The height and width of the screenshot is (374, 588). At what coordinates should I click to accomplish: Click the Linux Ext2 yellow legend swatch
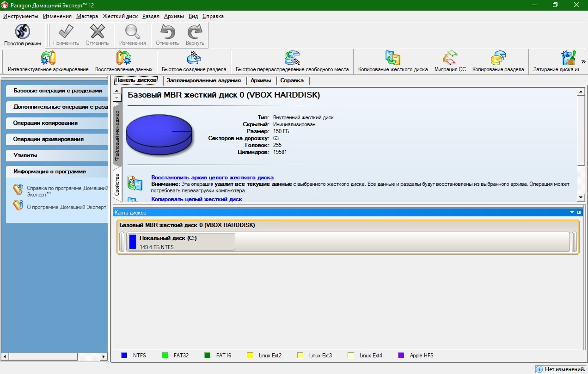coord(250,356)
